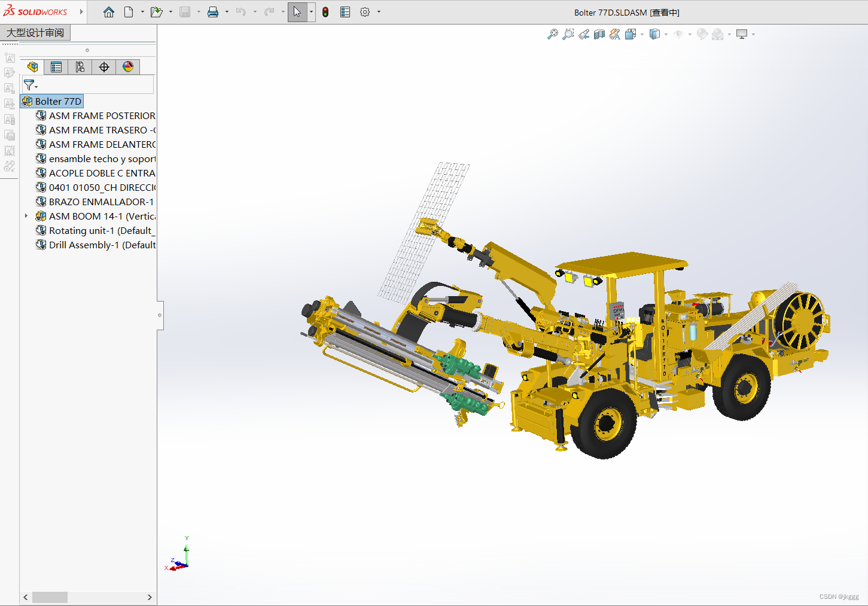Expand the ASM BOOM 14-1 tree node
868x606 pixels.
point(26,216)
